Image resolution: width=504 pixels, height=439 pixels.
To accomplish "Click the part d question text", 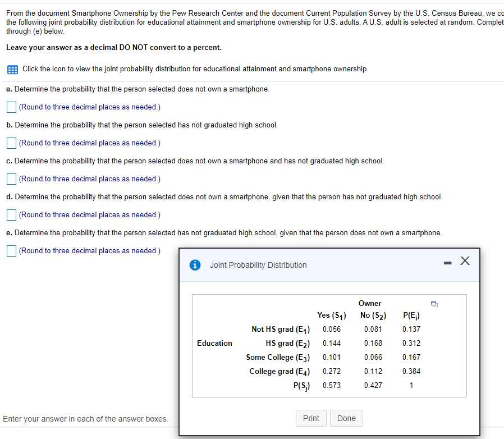I will click(224, 197).
